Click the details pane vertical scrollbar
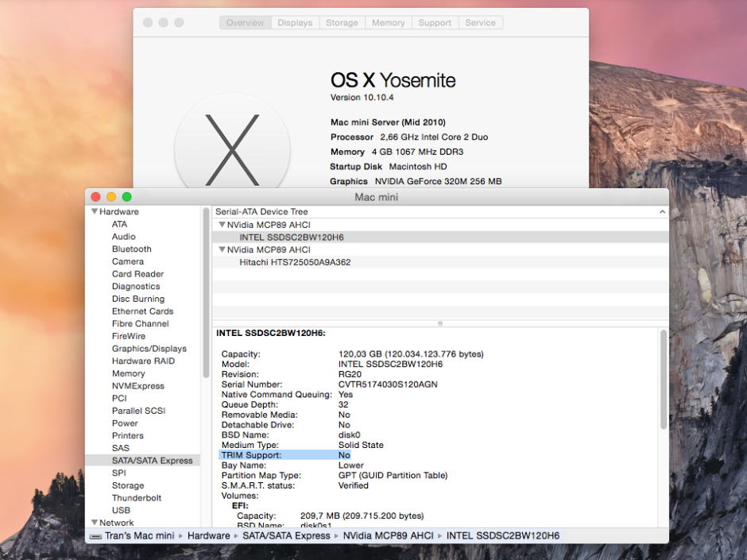Image resolution: width=747 pixels, height=560 pixels. pyautogui.click(x=663, y=380)
